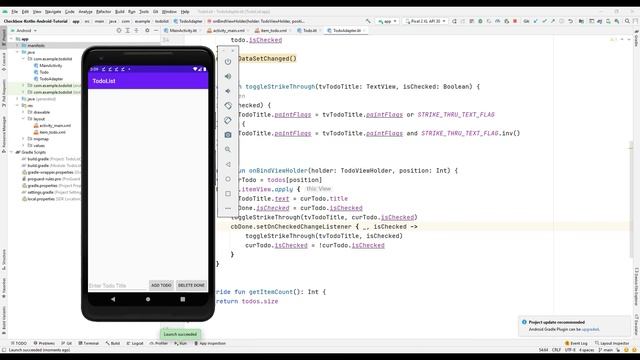Click the emulator volume up icon
The image size is (640, 360).
tap(228, 76)
